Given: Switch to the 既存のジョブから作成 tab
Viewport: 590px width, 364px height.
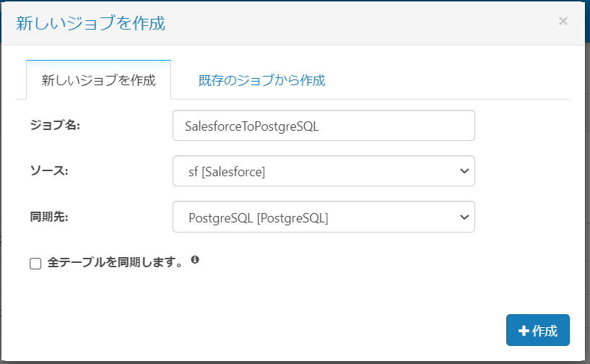Looking at the screenshot, I should [x=261, y=80].
